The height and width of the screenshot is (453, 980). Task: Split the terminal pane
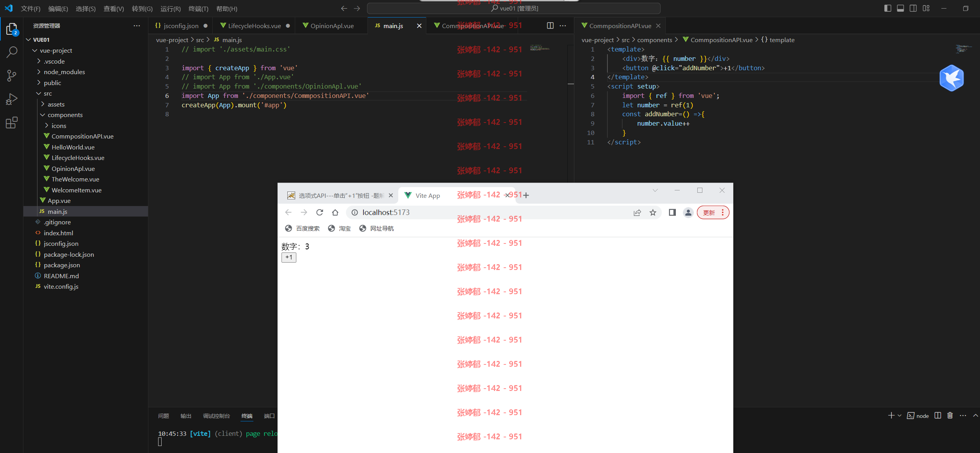pyautogui.click(x=938, y=416)
